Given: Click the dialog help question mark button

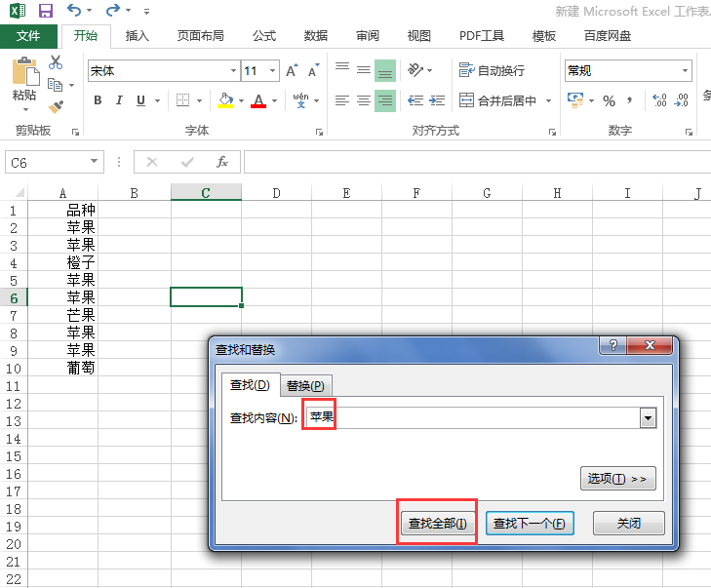Looking at the screenshot, I should pyautogui.click(x=613, y=345).
